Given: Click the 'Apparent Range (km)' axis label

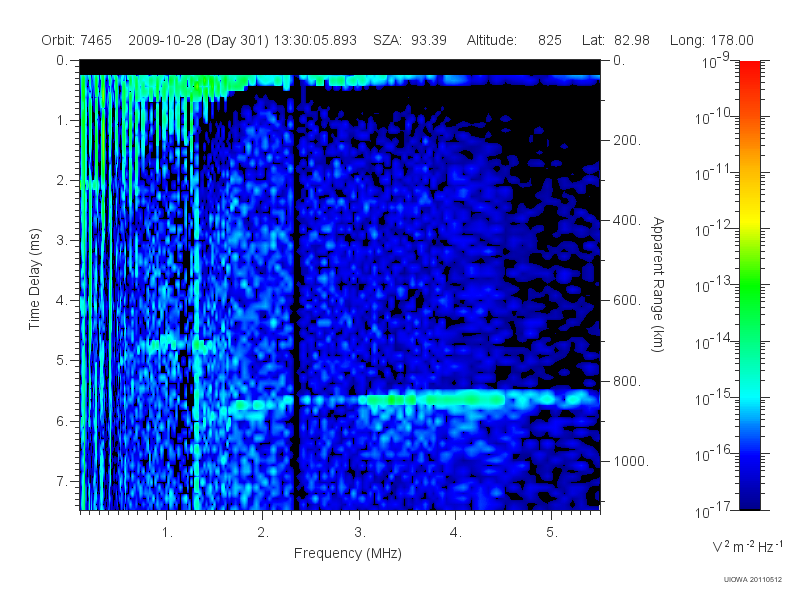Looking at the screenshot, I should [x=658, y=284].
